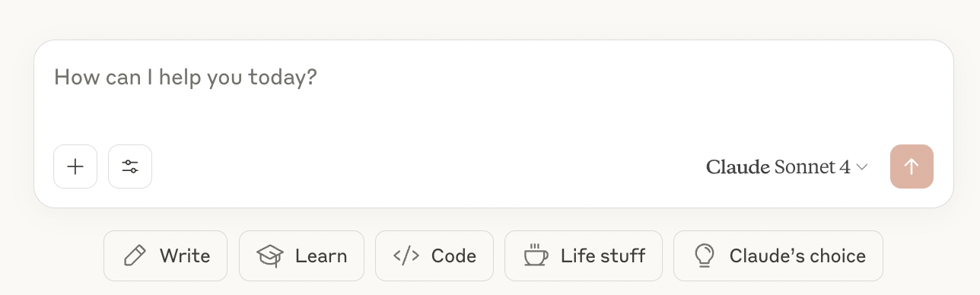Open the search and tools sliders icon
The height and width of the screenshot is (295, 980).
(x=130, y=167)
